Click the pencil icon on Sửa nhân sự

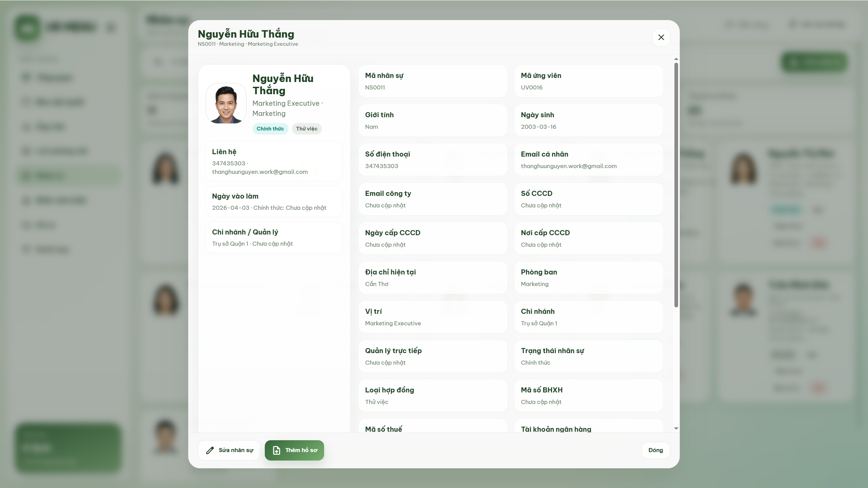coord(209,450)
